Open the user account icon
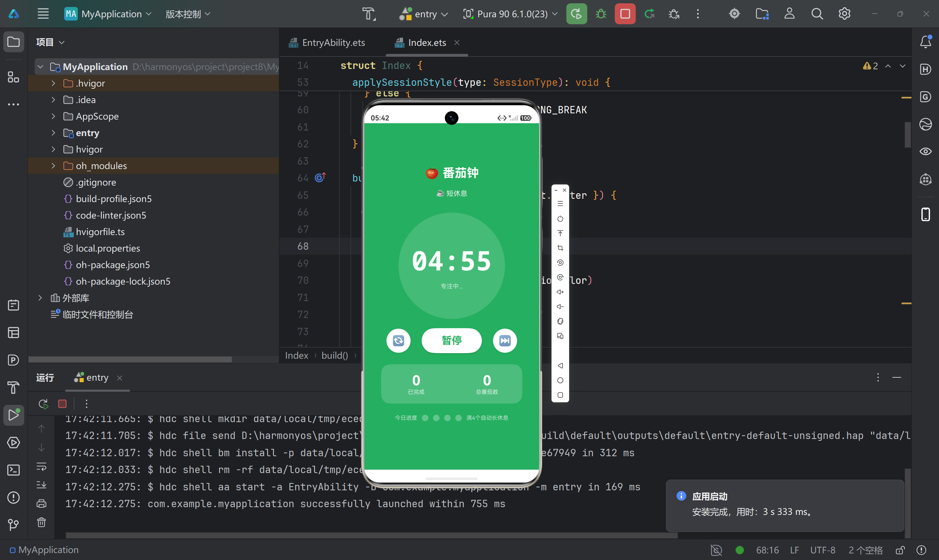The image size is (939, 560). coord(789,14)
